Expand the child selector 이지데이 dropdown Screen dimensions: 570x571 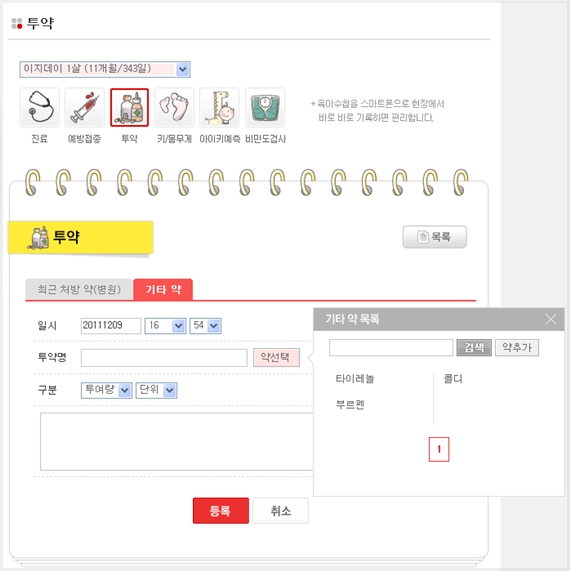tap(105, 69)
